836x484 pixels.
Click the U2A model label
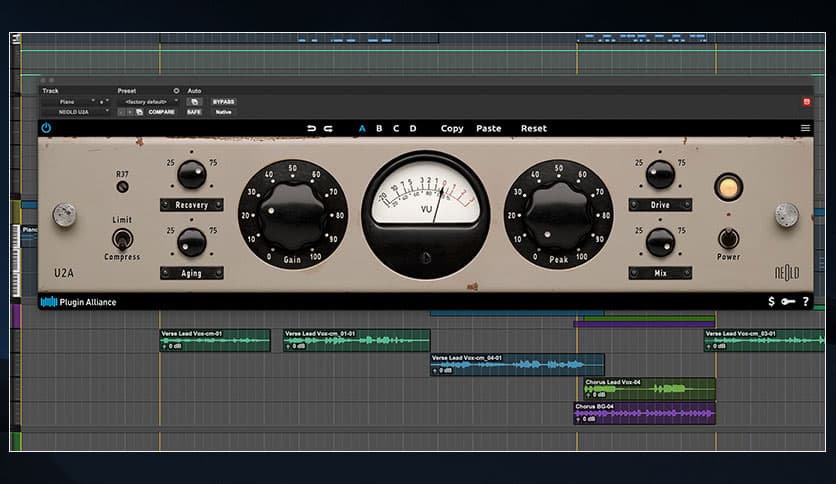[63, 273]
